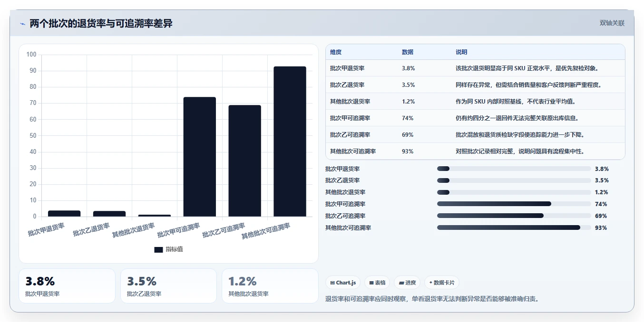This screenshot has width=644, height=322.
Task: Click the 3.8% 批次甲退货率 data card
Action: [x=67, y=286]
